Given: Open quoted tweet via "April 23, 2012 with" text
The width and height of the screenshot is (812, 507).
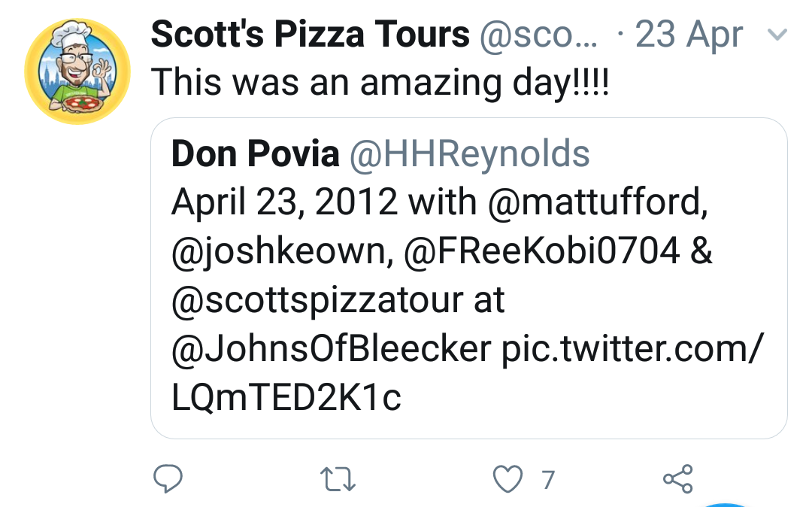Looking at the screenshot, I should tap(324, 202).
